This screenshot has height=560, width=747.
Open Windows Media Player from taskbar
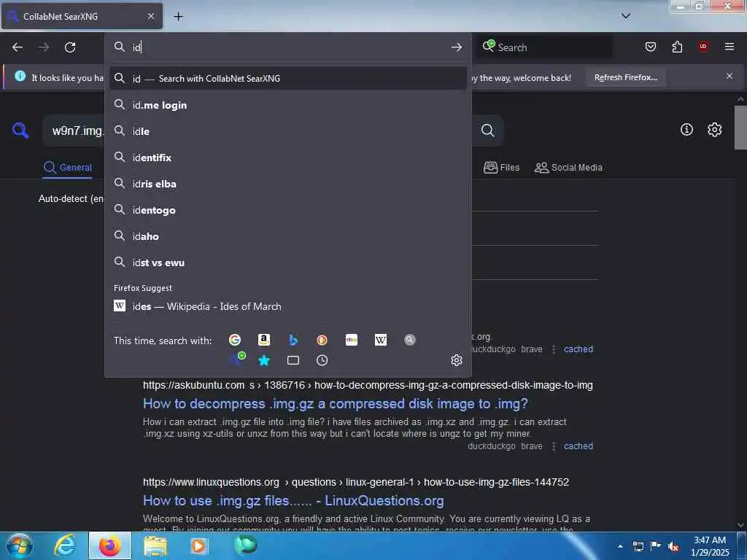pos(199,545)
